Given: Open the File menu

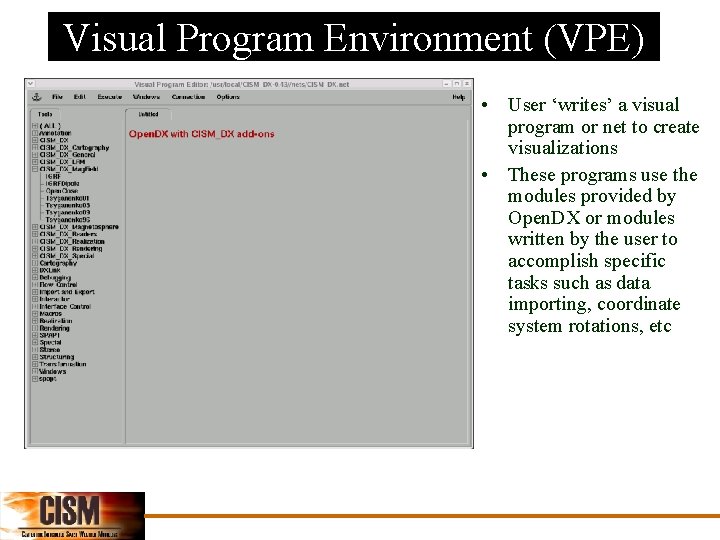Looking at the screenshot, I should [x=57, y=97].
